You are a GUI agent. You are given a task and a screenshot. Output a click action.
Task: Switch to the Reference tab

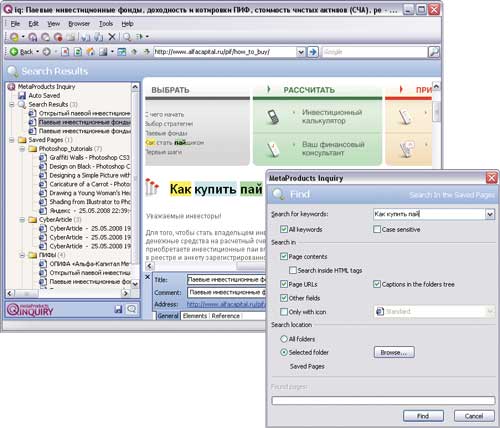click(225, 316)
